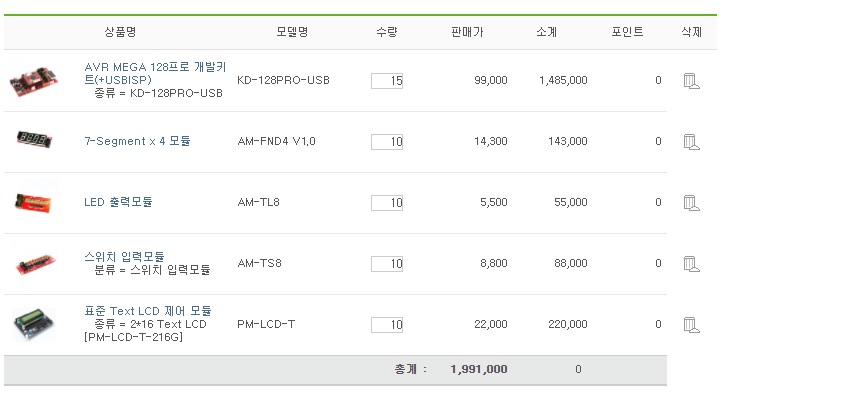The width and height of the screenshot is (862, 404).
Task: Remove 7-Segment x 4 module from cart
Action: [x=691, y=142]
